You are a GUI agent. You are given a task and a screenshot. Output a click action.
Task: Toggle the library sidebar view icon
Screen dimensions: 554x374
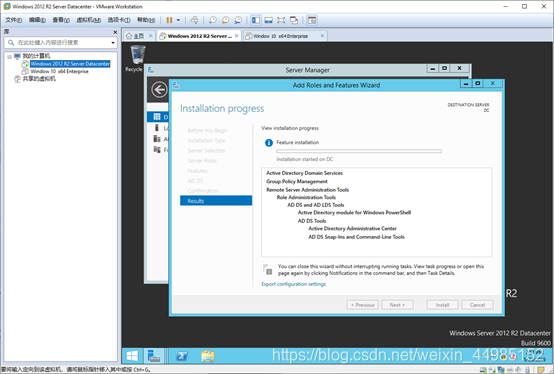tap(256, 20)
